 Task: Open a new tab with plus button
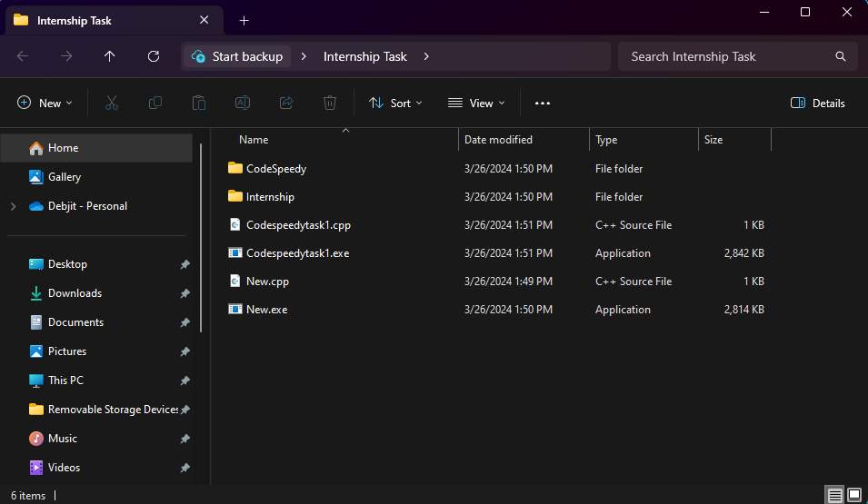click(244, 21)
